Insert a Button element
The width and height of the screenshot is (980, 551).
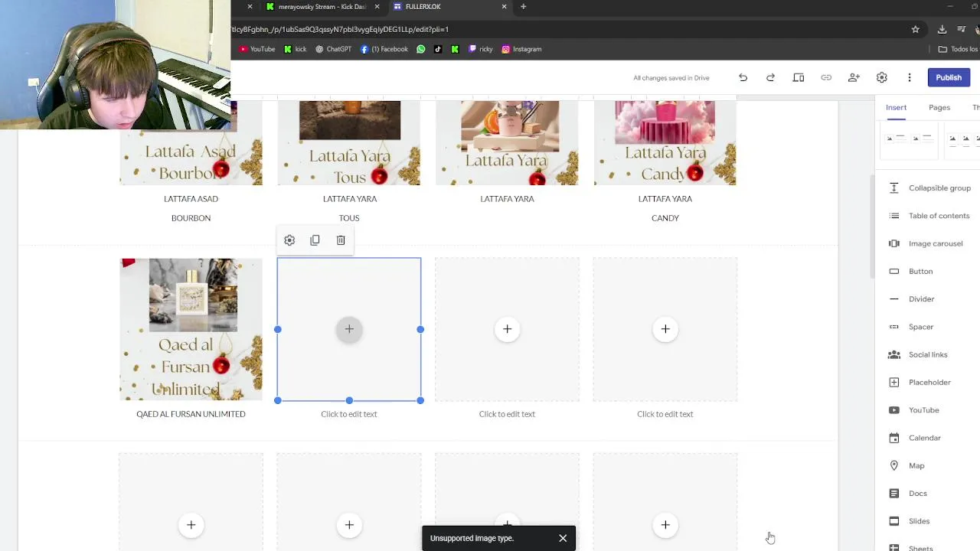coord(911,272)
